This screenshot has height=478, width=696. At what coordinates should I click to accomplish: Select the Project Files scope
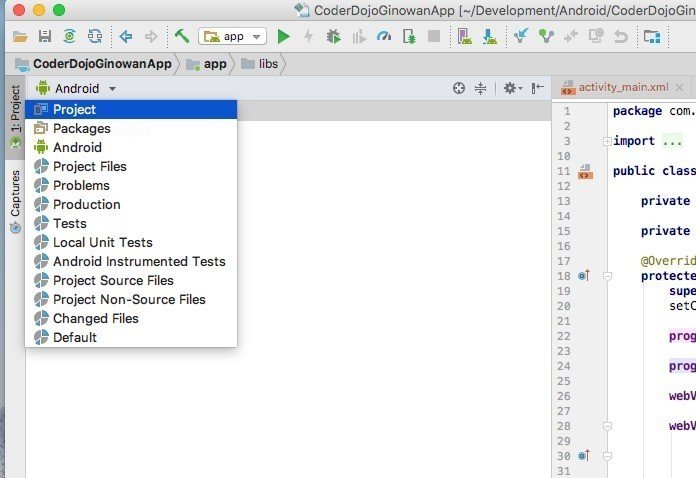tap(131, 166)
